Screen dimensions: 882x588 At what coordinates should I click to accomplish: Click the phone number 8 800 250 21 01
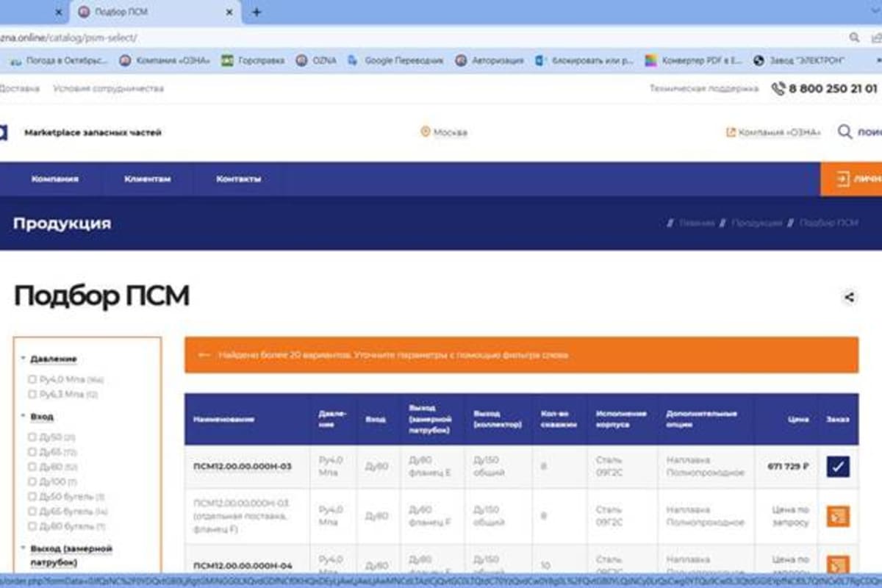click(833, 89)
